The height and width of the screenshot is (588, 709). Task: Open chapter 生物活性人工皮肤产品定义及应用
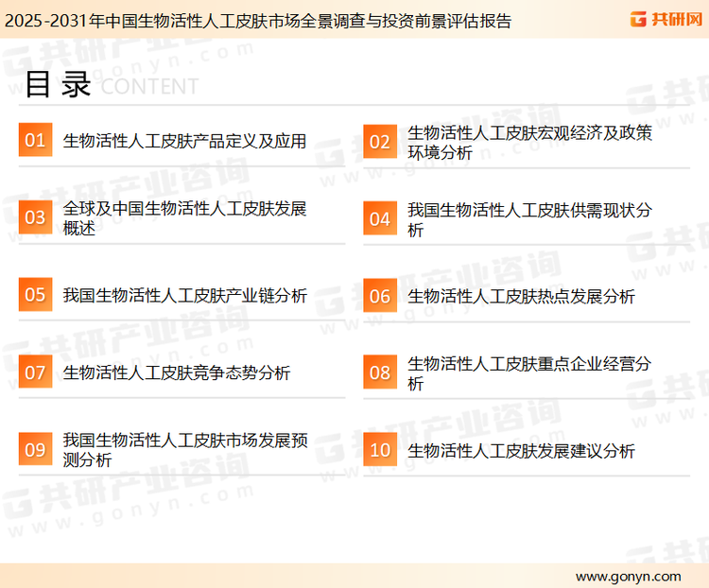tap(184, 141)
